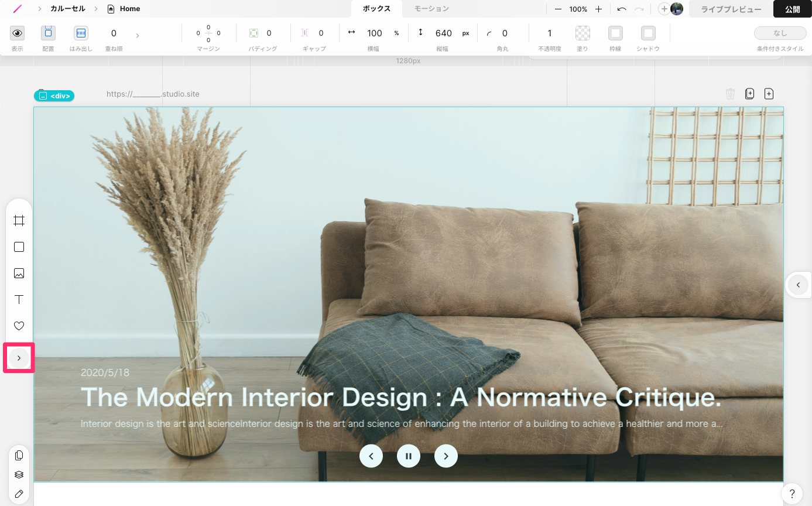Image resolution: width=812 pixels, height=506 pixels.
Task: Switch to the モーション tab
Action: [431, 9]
